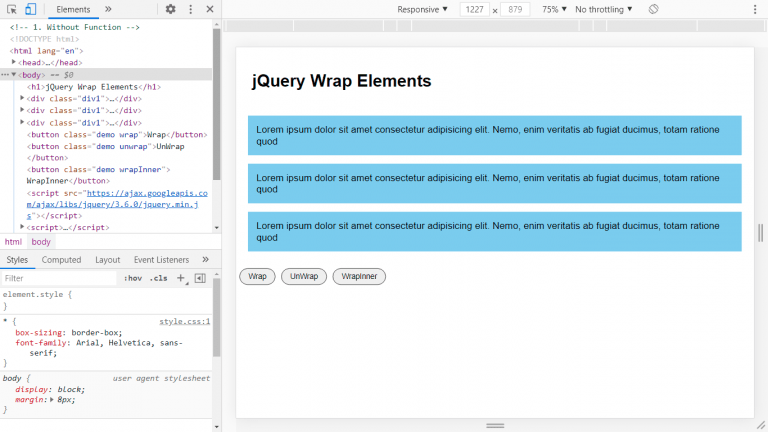768x432 pixels.
Task: Open DevTools settings gear
Action: click(170, 9)
